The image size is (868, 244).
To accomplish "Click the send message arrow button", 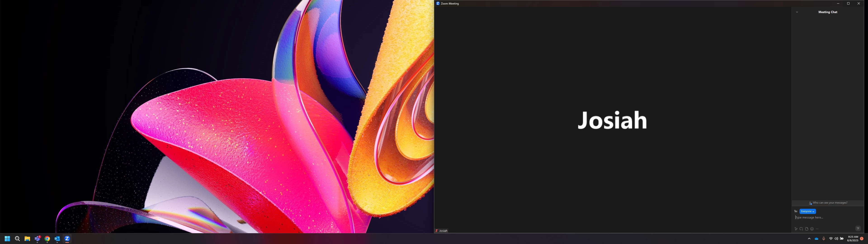I will tap(858, 228).
